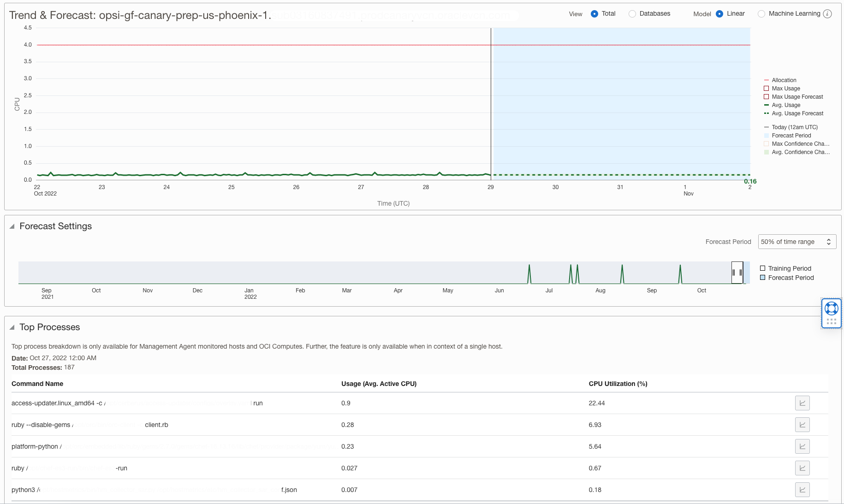The width and height of the screenshot is (844, 504).
Task: Open trend chart for ruby client.rb process
Action: [x=802, y=425]
